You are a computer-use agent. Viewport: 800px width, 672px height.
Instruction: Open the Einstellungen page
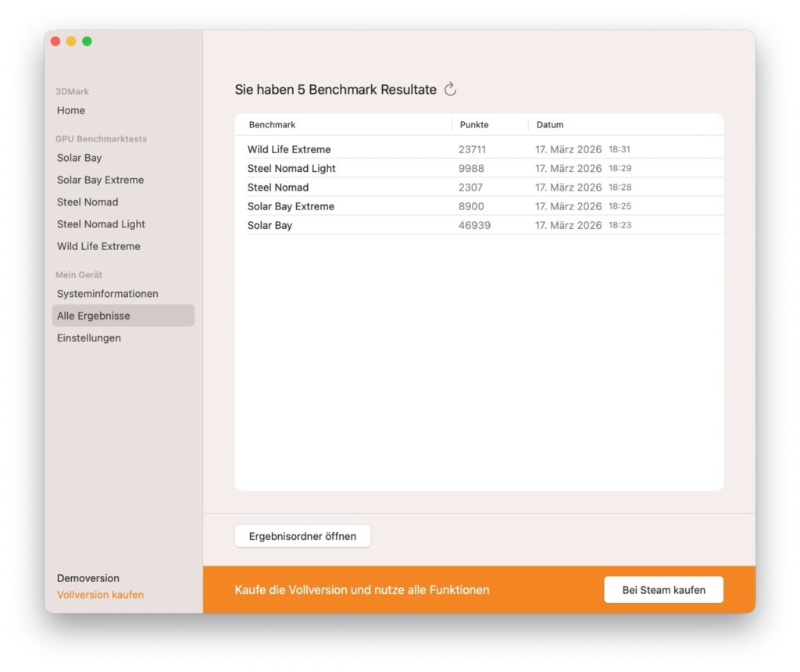pyautogui.click(x=89, y=338)
